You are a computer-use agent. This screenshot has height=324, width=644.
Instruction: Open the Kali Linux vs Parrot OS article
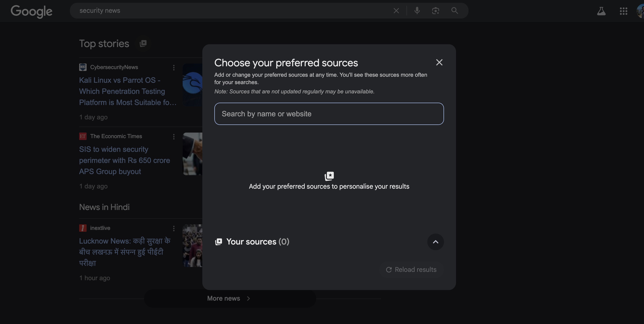tap(128, 91)
